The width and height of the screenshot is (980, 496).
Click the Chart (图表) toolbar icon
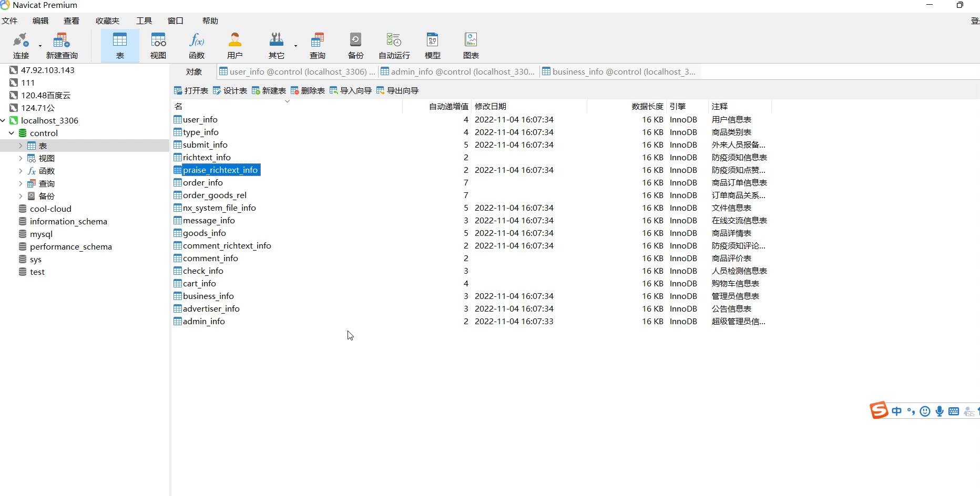[471, 46]
